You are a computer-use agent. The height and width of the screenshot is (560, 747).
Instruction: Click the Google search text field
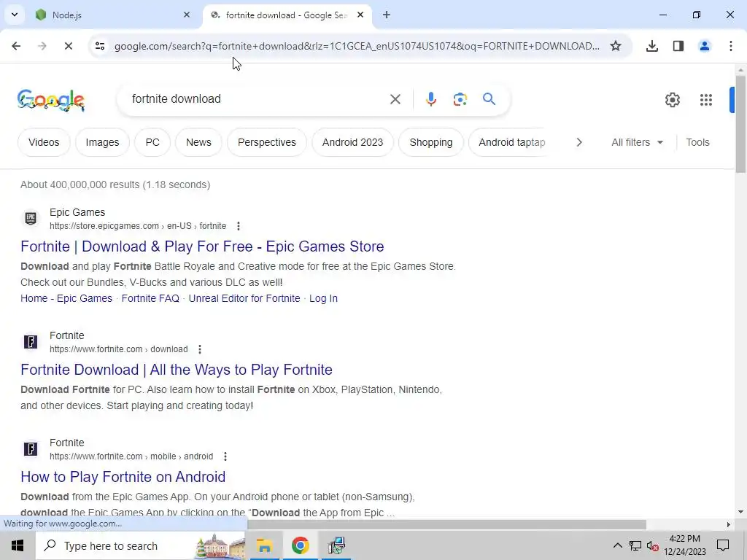[258, 99]
